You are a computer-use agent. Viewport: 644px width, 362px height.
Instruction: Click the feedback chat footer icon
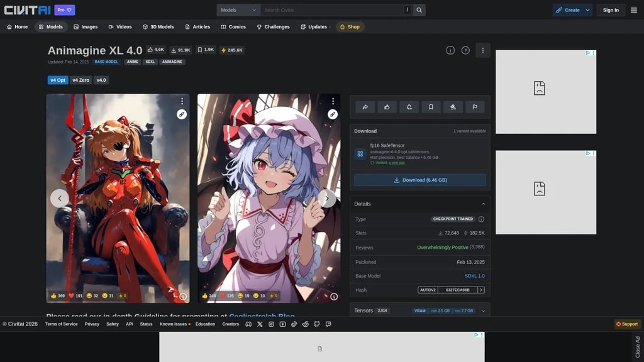coord(328,324)
